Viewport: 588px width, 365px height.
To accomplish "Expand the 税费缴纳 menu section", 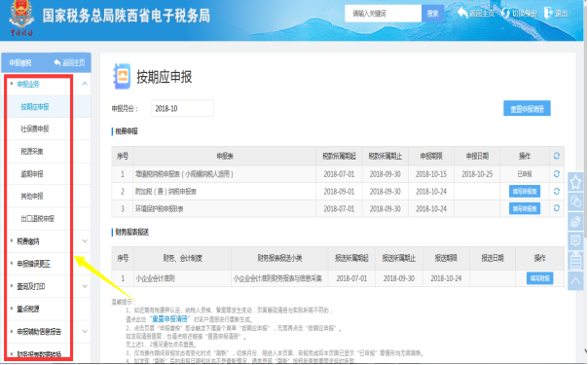I will (85, 241).
